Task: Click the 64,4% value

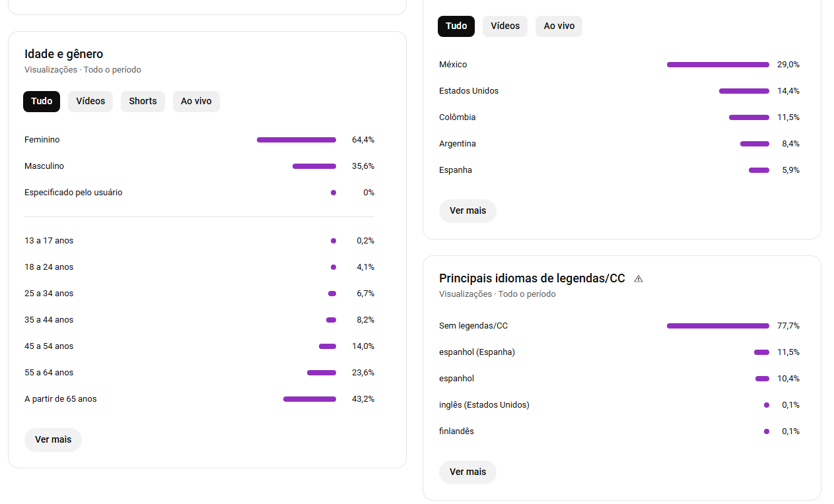Action: coord(363,140)
